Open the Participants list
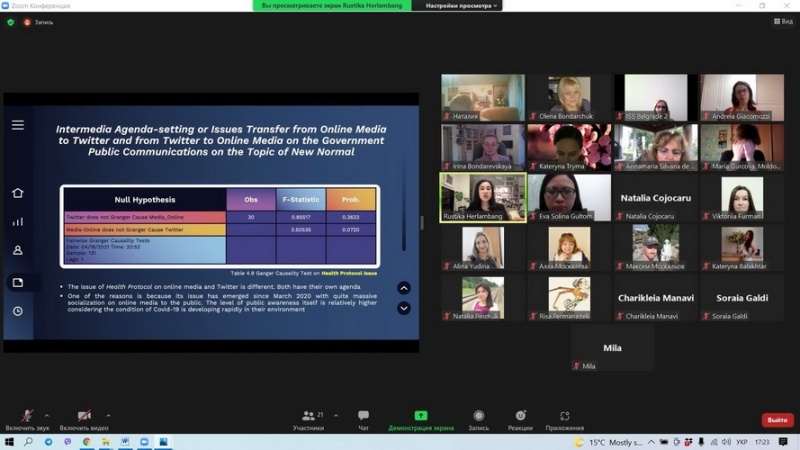 click(x=308, y=419)
